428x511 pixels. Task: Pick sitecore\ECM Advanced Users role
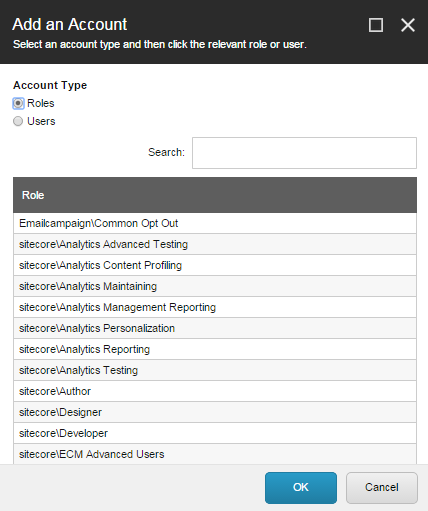215,454
